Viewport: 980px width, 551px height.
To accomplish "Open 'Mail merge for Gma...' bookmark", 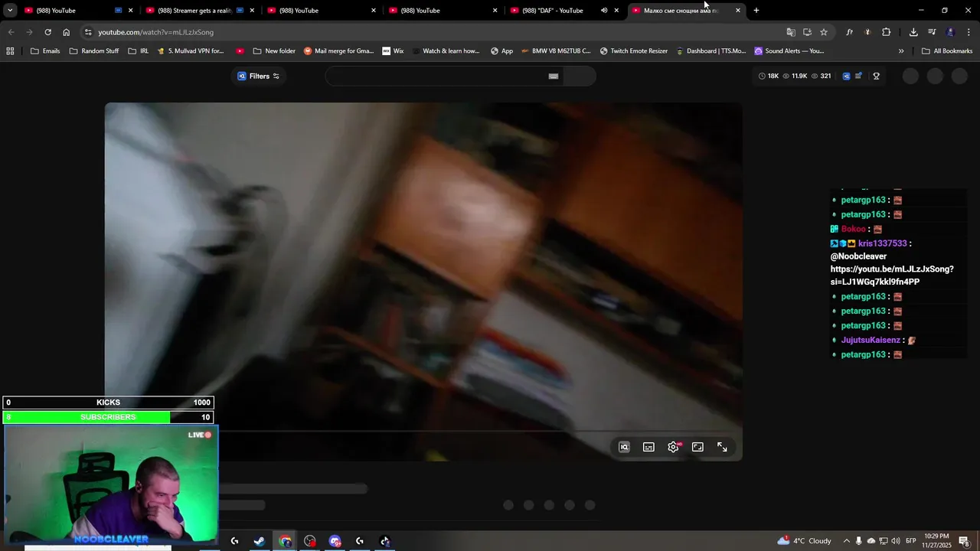I will pos(338,51).
